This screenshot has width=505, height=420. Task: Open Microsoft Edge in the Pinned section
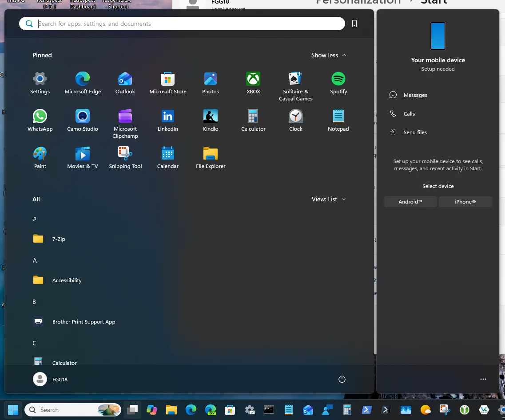(x=83, y=83)
